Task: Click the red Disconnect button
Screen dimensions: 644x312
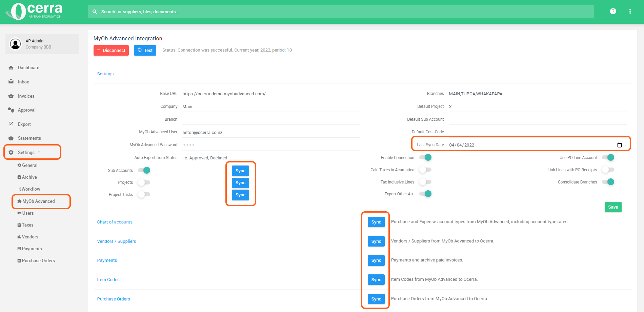Action: click(111, 50)
